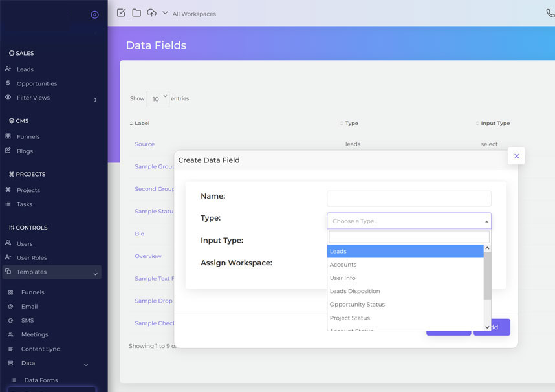Sort the table by Input Type column
Screen dimensions: 555x392
coord(495,124)
